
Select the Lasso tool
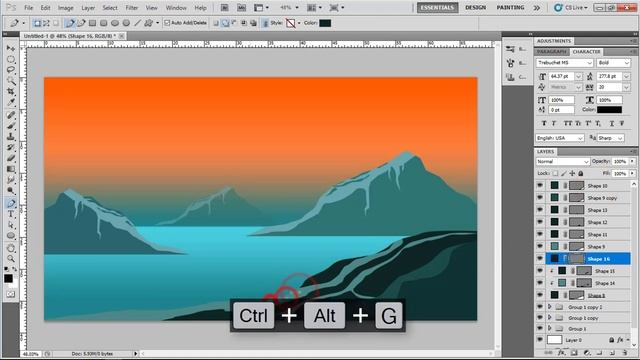(11, 70)
